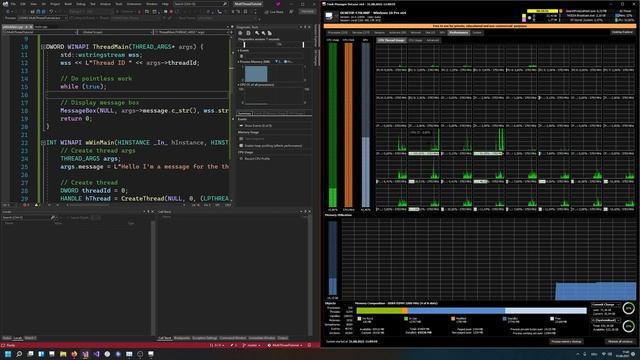Switch to the Output tab
Screen dimensions: 640x360
pos(282,338)
